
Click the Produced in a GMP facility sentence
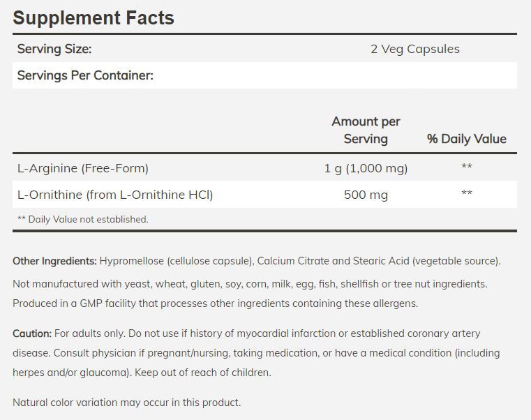coord(215,303)
